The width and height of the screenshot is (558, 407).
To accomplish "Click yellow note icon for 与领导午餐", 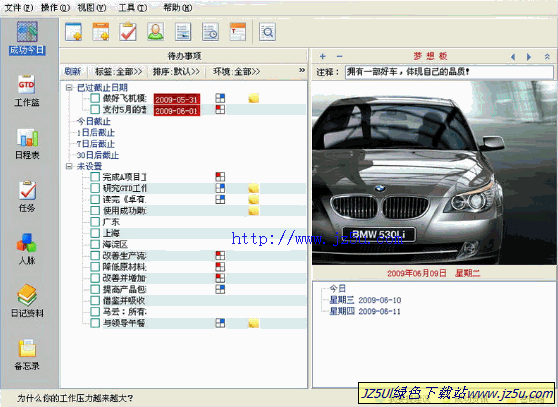I will [254, 323].
